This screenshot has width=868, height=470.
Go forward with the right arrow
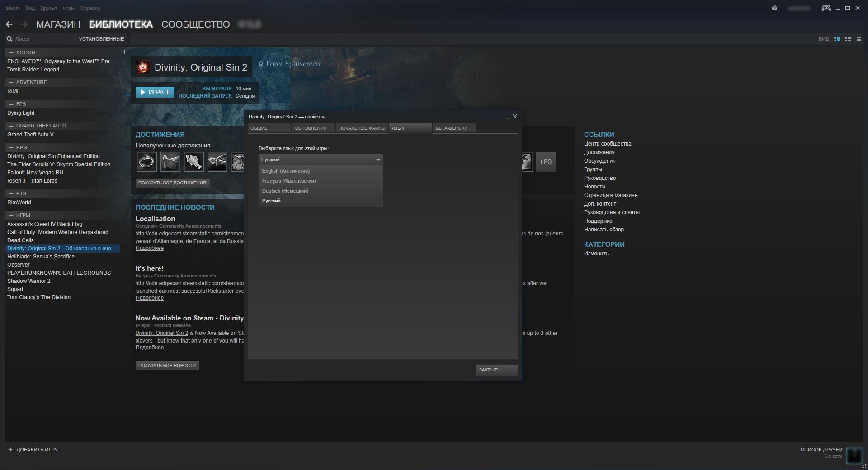click(x=24, y=24)
